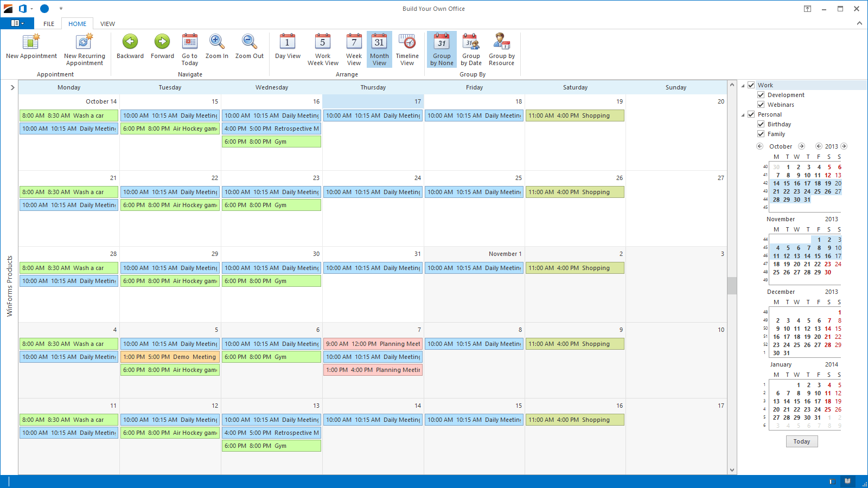
Task: Navigate Forward in calendar
Action: point(162,47)
